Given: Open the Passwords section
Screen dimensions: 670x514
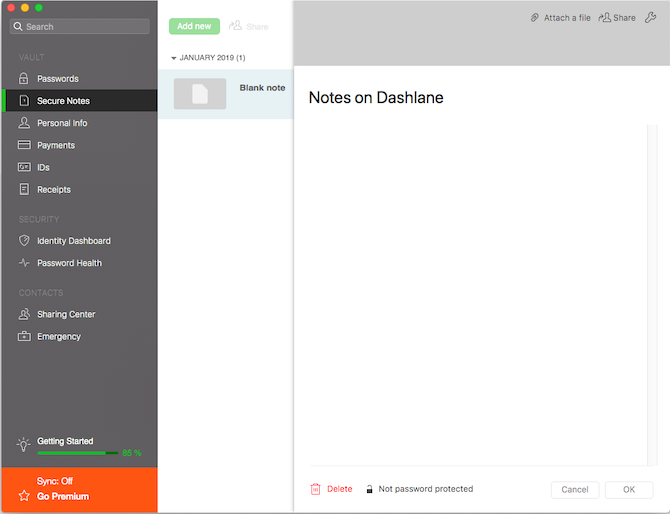Looking at the screenshot, I should point(79,79).
